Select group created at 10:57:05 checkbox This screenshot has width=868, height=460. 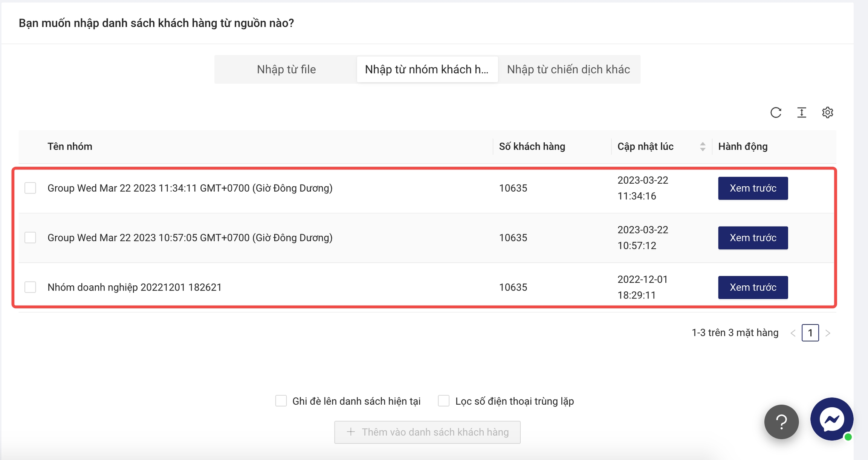tap(31, 238)
